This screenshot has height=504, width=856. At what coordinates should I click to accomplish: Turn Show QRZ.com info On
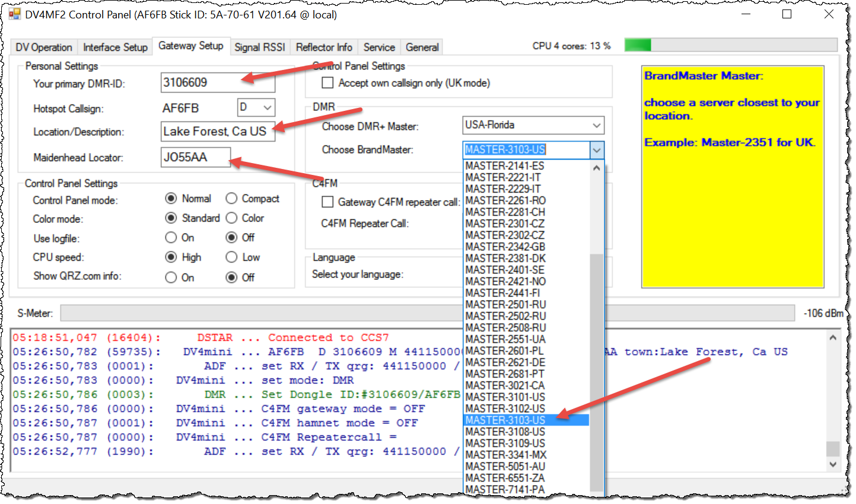tap(180, 277)
